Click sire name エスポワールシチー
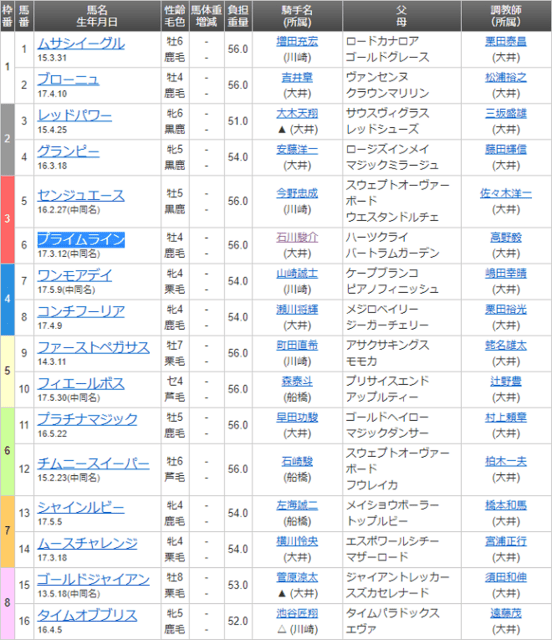The height and width of the screenshot is (640, 552). (392, 541)
